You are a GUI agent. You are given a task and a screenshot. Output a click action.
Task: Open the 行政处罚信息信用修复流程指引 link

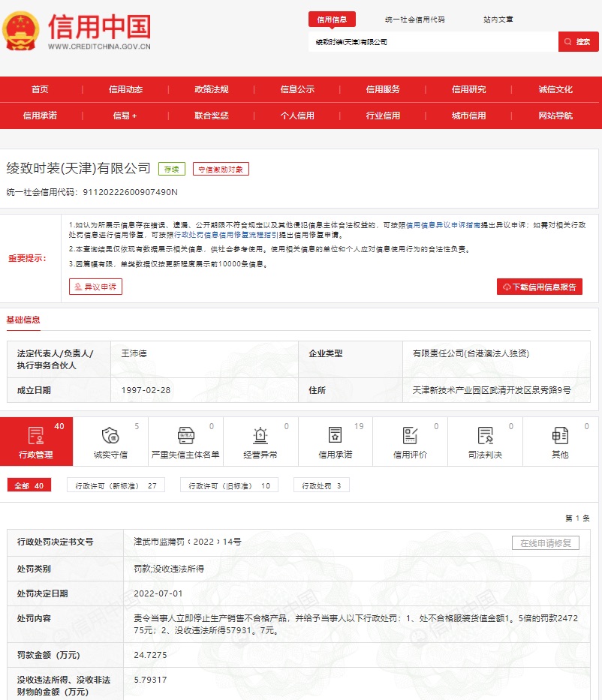pyautogui.click(x=226, y=235)
